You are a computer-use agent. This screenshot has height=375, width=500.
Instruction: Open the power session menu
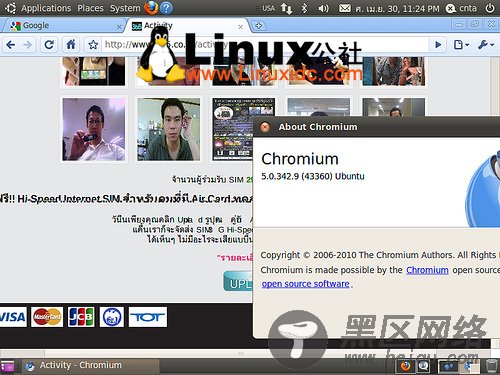click(x=490, y=8)
